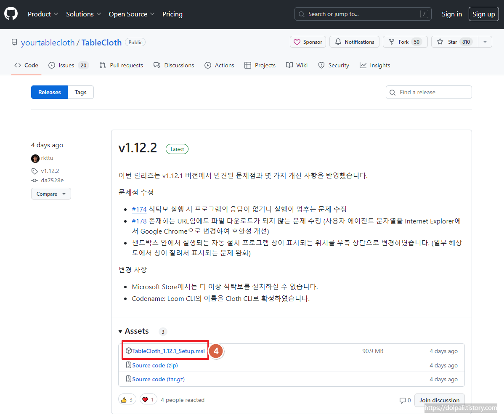
Task: Click the issues count badge 20
Action: [x=83, y=65]
